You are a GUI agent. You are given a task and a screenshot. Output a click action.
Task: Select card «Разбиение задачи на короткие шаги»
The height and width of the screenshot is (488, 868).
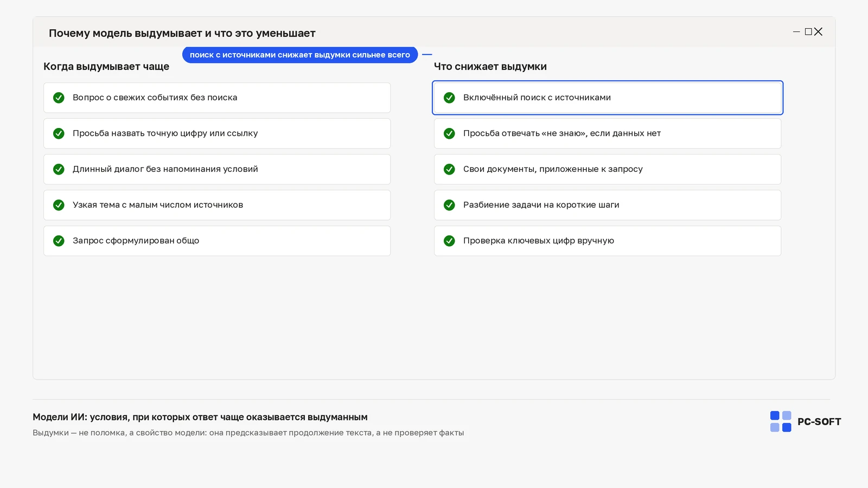(x=608, y=205)
